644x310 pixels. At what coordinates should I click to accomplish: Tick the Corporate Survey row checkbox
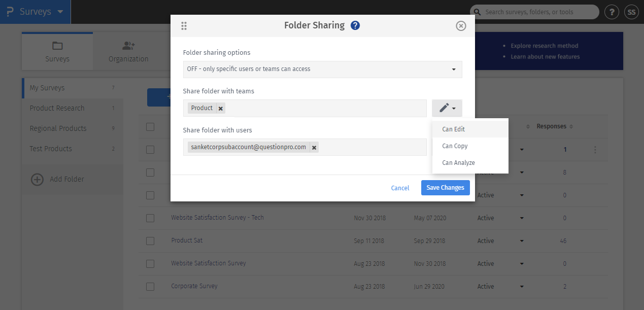click(150, 286)
